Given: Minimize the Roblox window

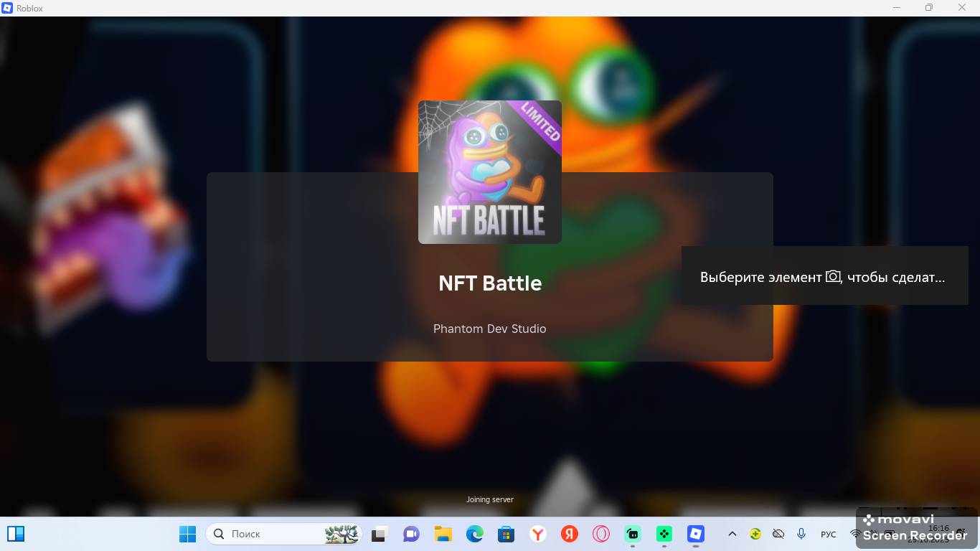Looking at the screenshot, I should 897,8.
